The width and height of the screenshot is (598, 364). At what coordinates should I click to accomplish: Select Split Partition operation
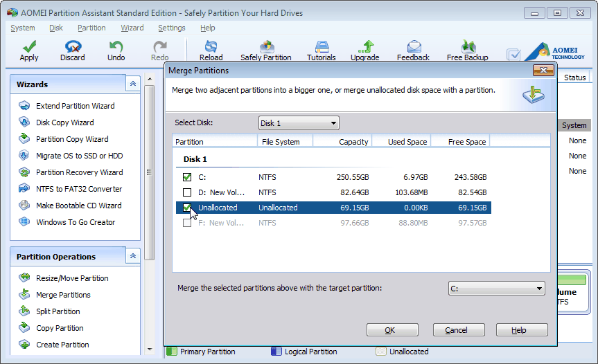pyautogui.click(x=58, y=311)
